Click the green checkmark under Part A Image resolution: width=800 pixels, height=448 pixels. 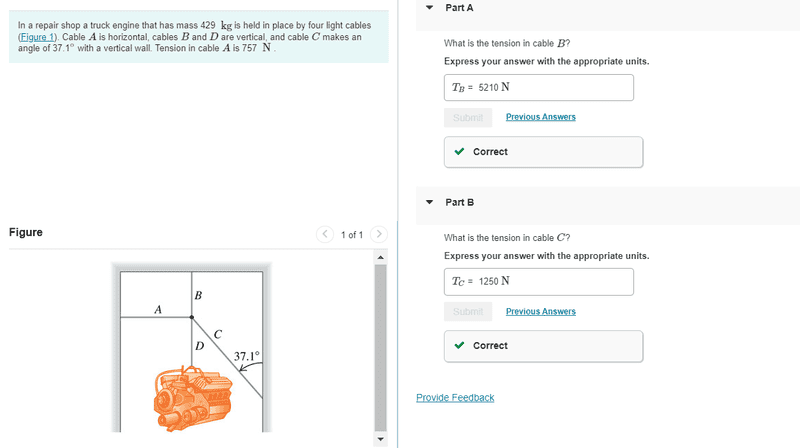click(459, 152)
